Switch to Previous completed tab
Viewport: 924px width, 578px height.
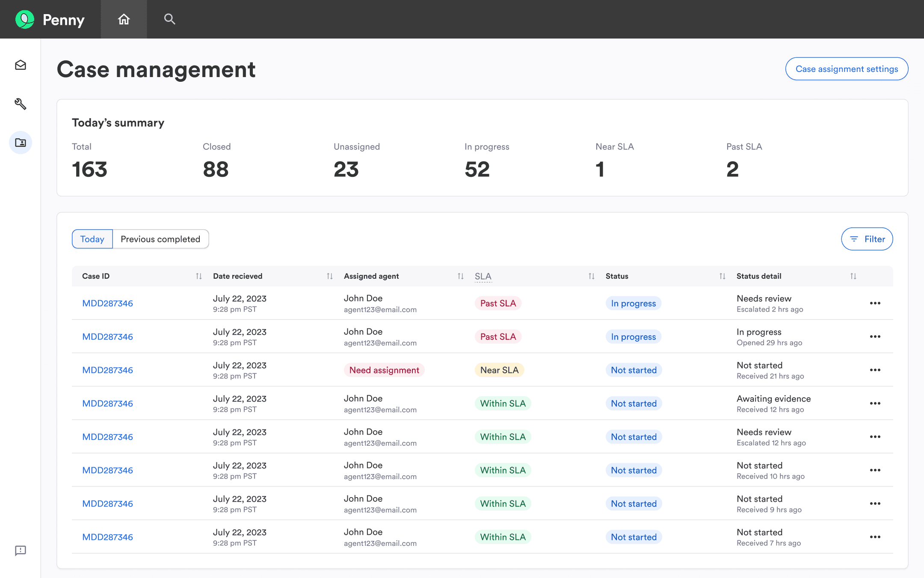click(160, 239)
